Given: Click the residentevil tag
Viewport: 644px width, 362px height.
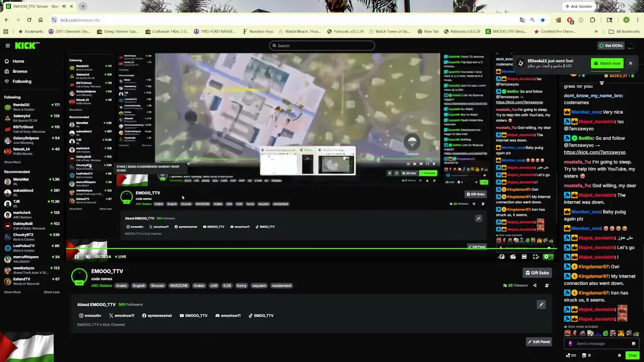Looking at the screenshot, I should (281, 286).
